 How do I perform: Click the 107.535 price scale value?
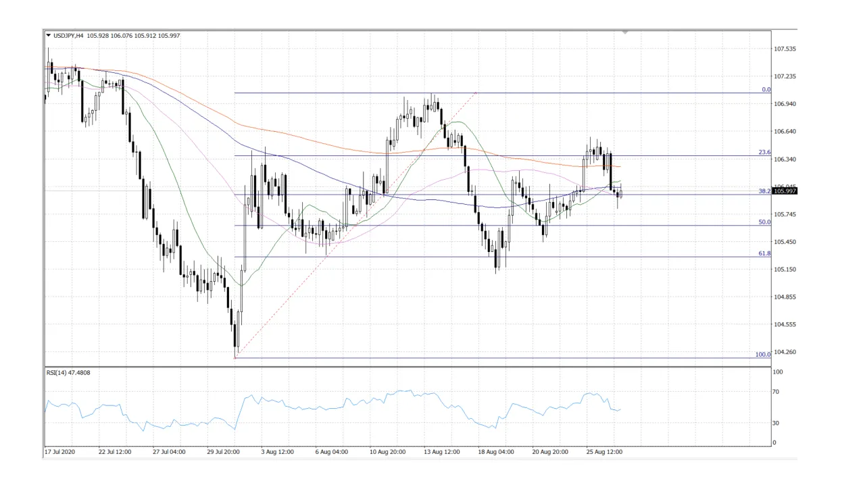(785, 49)
